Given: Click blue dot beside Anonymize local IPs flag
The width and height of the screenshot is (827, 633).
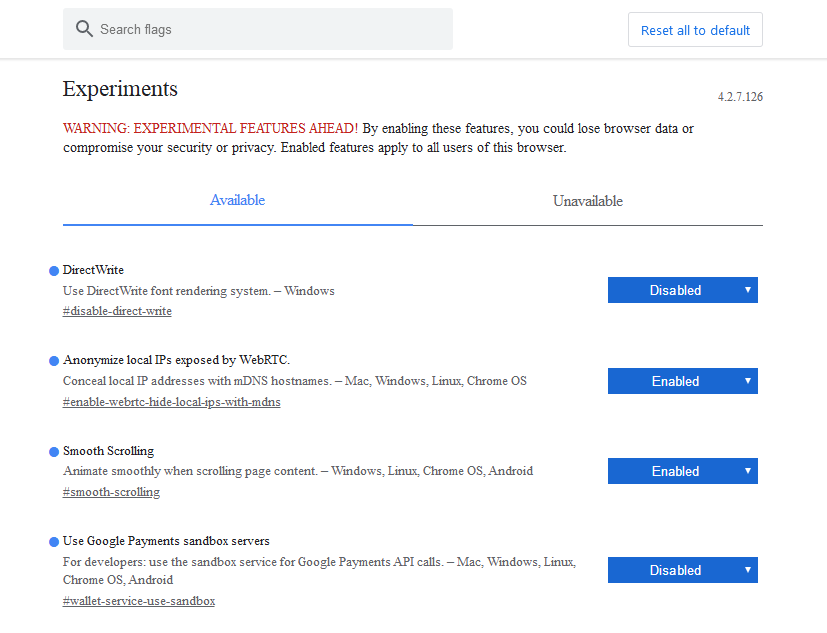Looking at the screenshot, I should 54,361.
